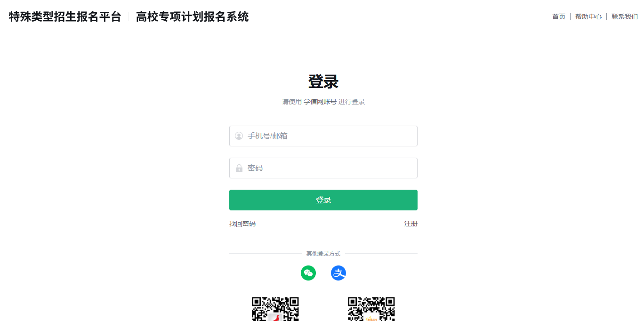This screenshot has height=321, width=644.
Task: Focus the 手机号/邮箱 input field
Action: coord(323,136)
